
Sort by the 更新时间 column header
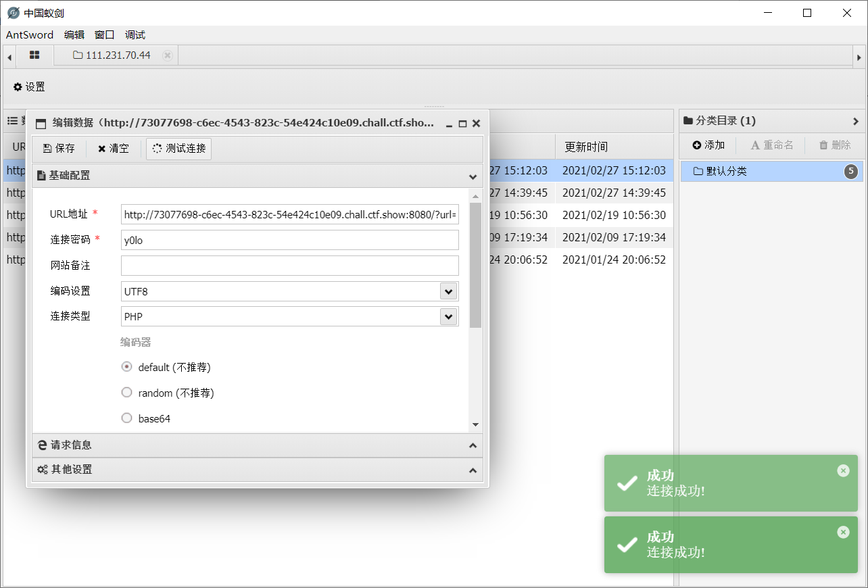coord(614,147)
